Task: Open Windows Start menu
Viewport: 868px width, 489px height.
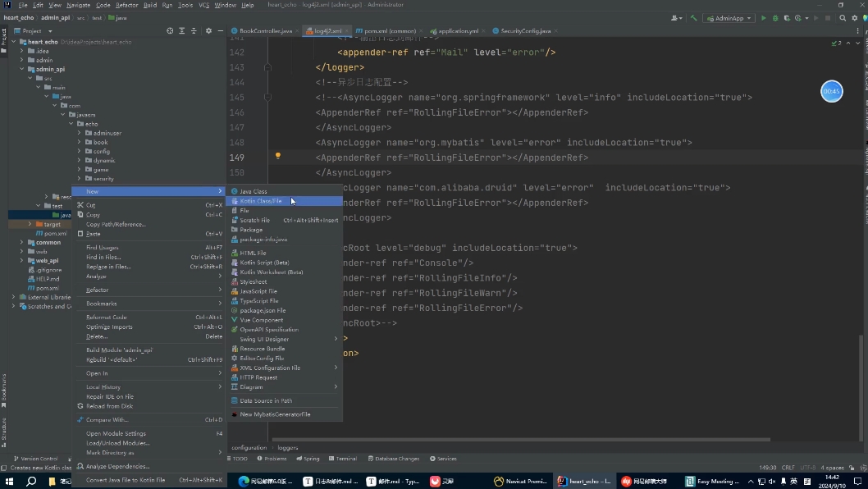Action: [9, 482]
